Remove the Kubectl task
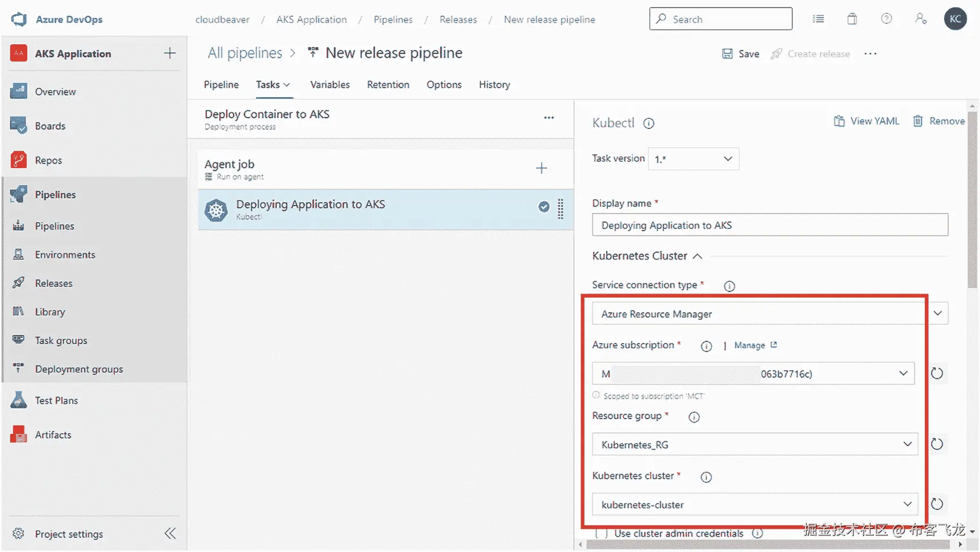The image size is (980, 552). tap(939, 121)
